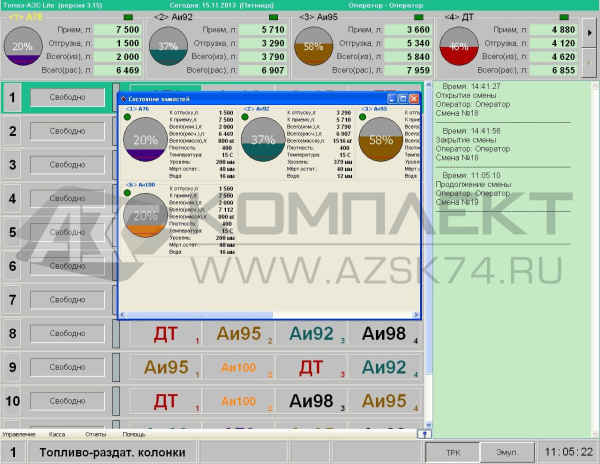Screen dimensions: 600x464
Task: Click the ДТ tank gauge in top panel
Action: (459, 47)
